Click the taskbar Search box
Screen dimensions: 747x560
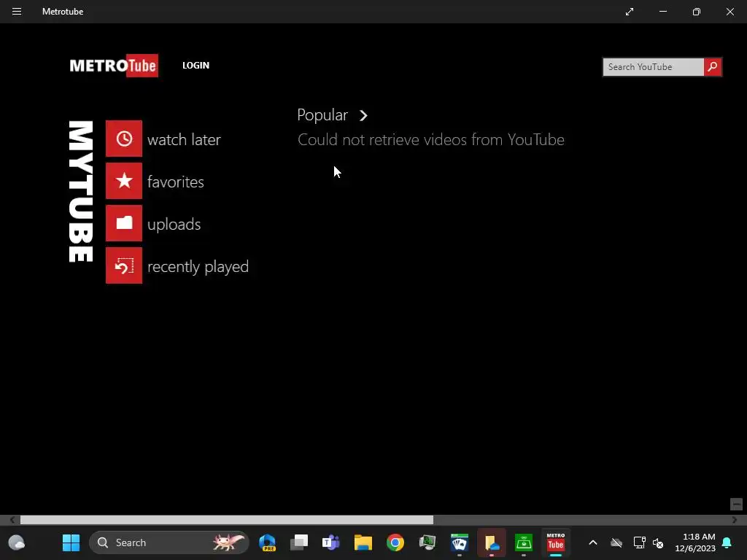(x=169, y=542)
